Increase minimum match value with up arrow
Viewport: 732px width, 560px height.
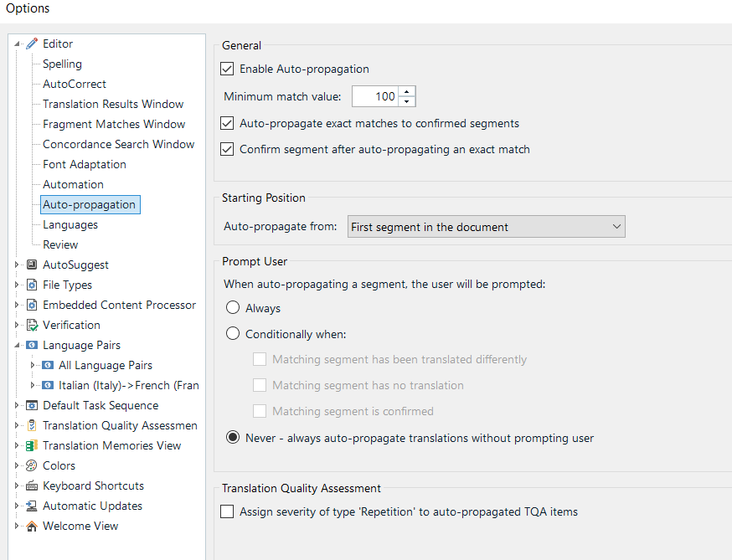(407, 91)
